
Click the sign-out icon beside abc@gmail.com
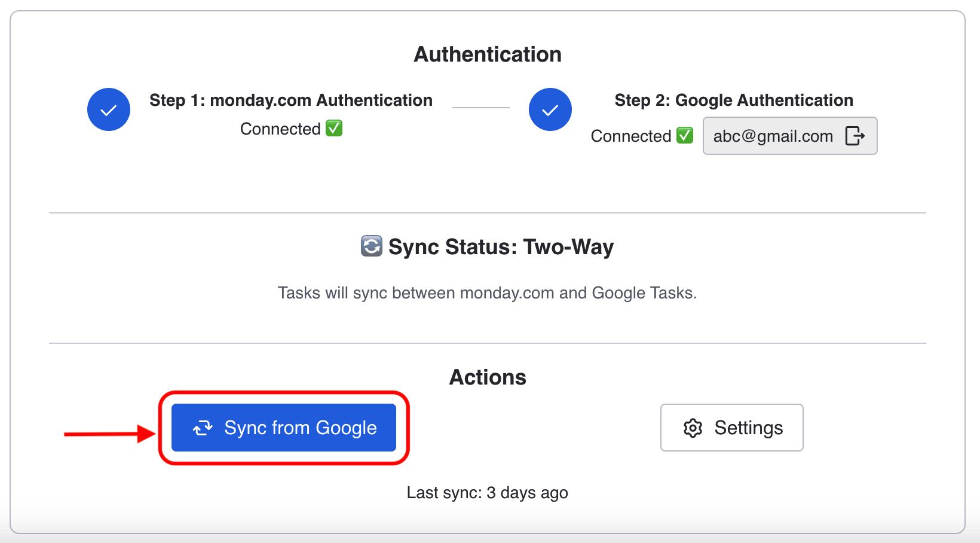pos(855,136)
